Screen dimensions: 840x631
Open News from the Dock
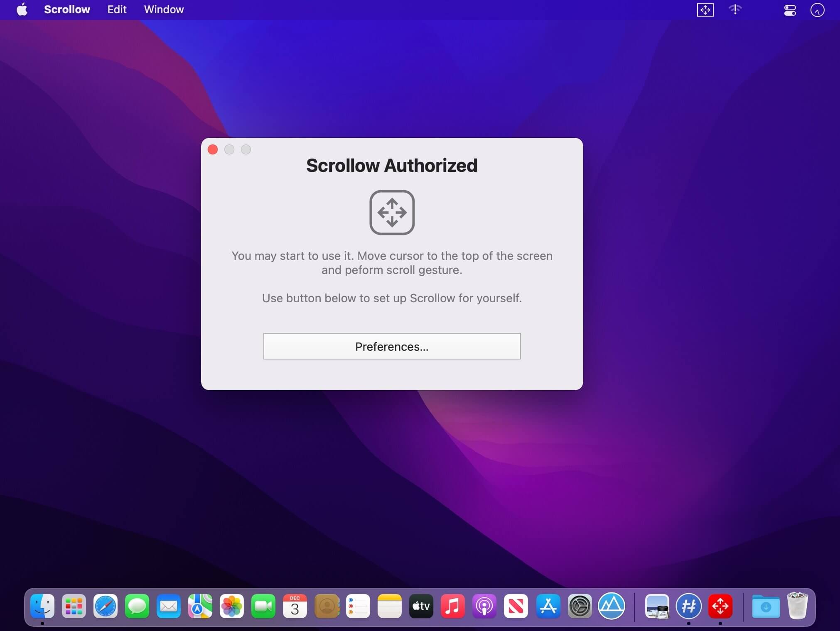click(516, 607)
